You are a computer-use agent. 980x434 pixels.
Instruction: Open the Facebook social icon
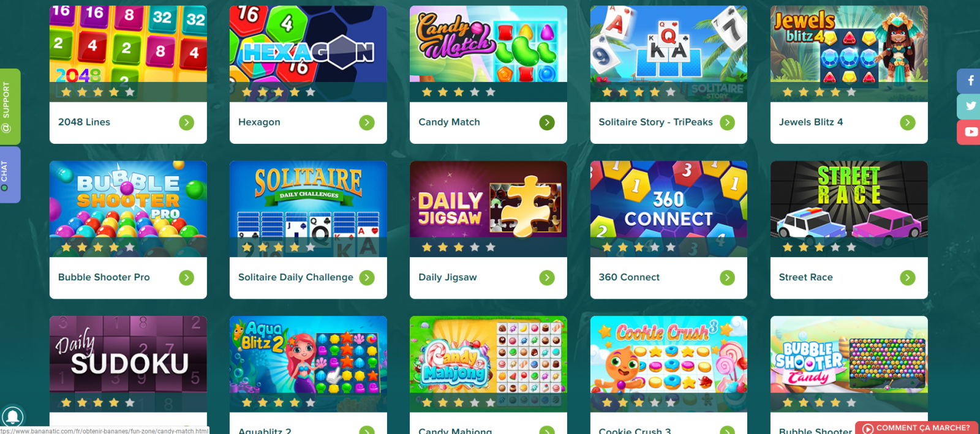[x=969, y=81]
